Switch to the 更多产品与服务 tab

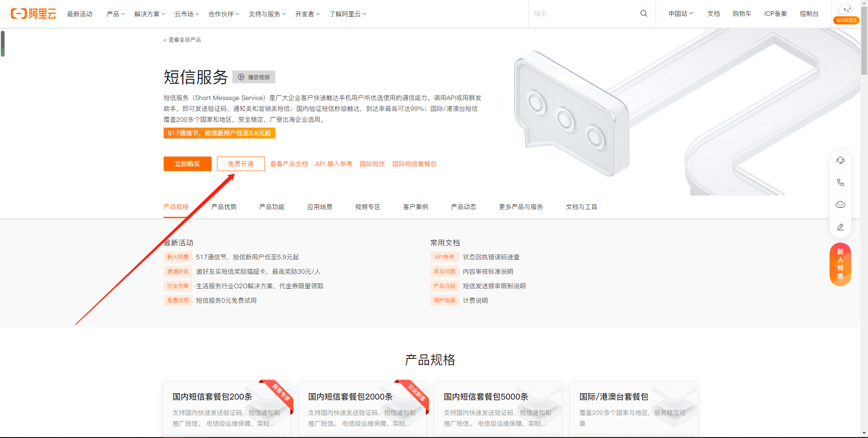(521, 207)
